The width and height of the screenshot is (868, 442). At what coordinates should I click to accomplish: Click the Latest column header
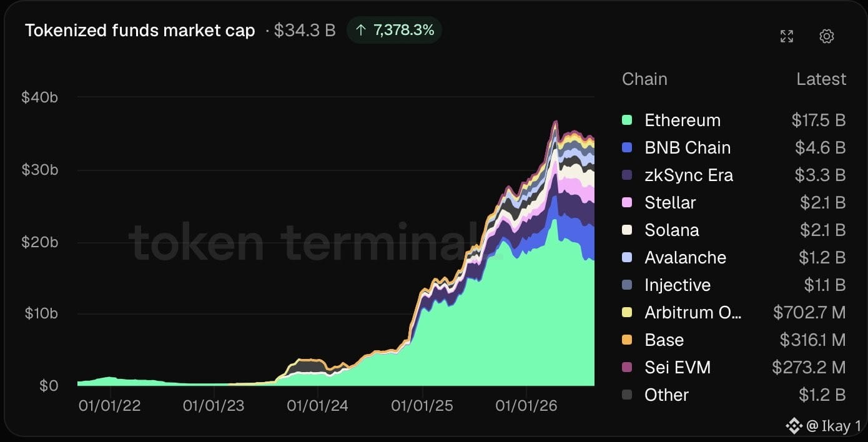821,79
